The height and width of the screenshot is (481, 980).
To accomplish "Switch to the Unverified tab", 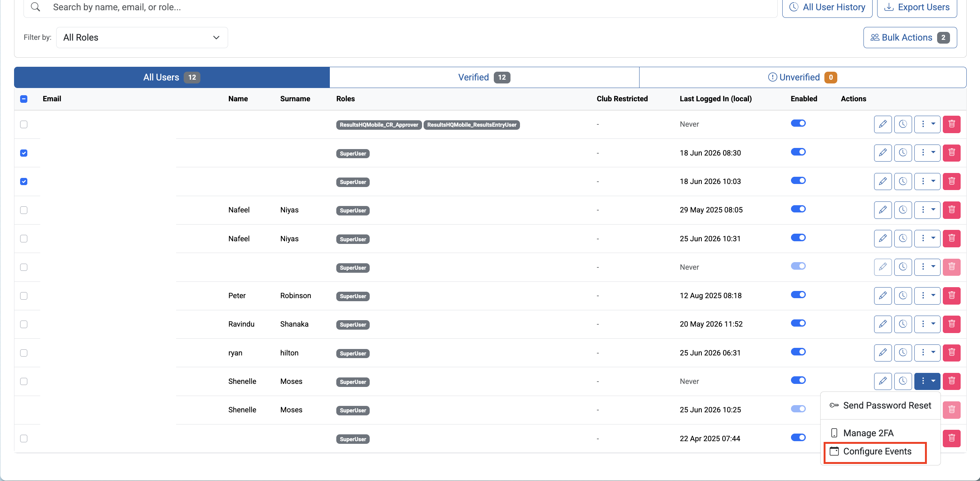I will [803, 77].
